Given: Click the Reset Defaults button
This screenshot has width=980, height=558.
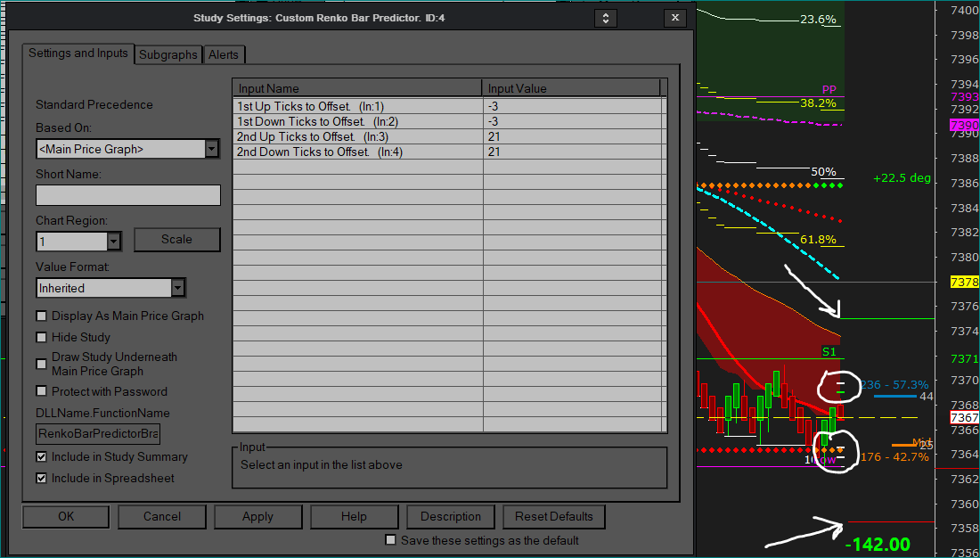Looking at the screenshot, I should tap(553, 517).
